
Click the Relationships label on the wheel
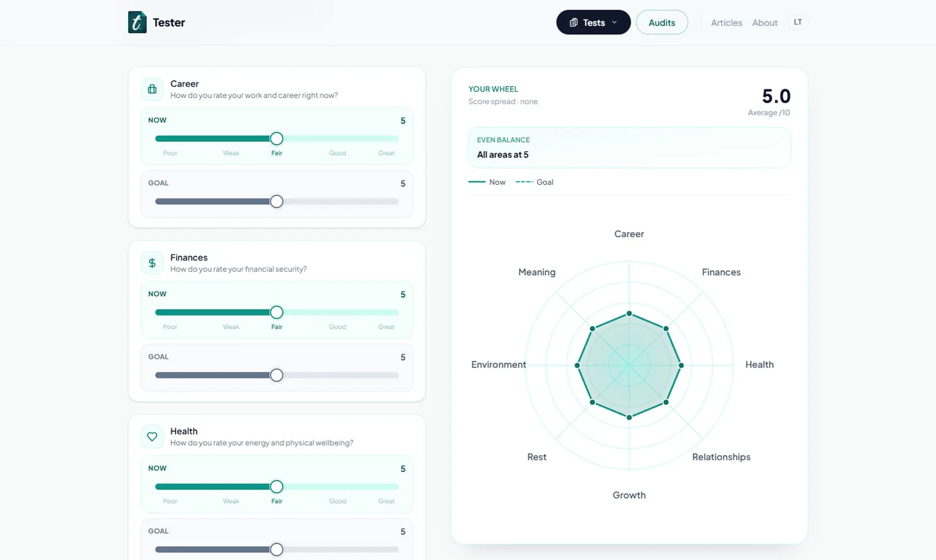[721, 457]
